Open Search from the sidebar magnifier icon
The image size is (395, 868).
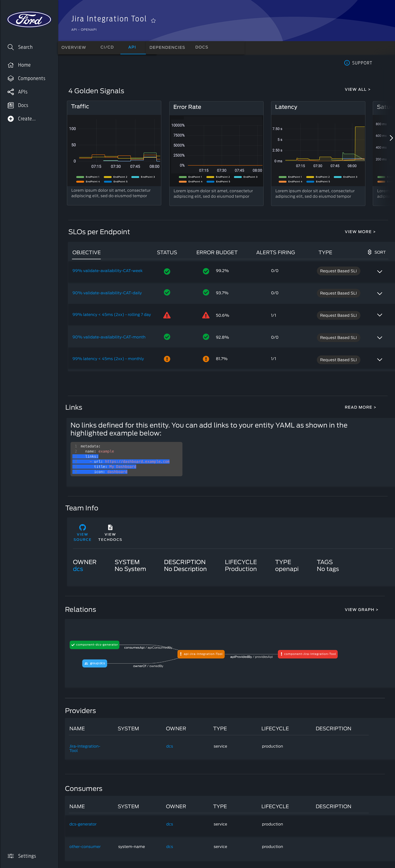tap(11, 47)
